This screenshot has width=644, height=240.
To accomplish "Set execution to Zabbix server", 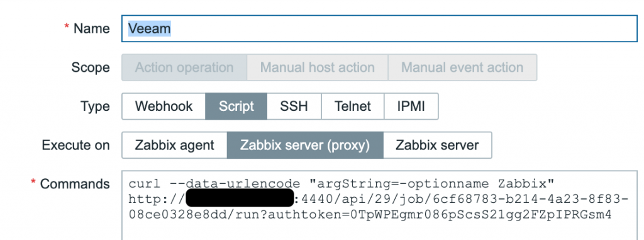I will click(438, 145).
